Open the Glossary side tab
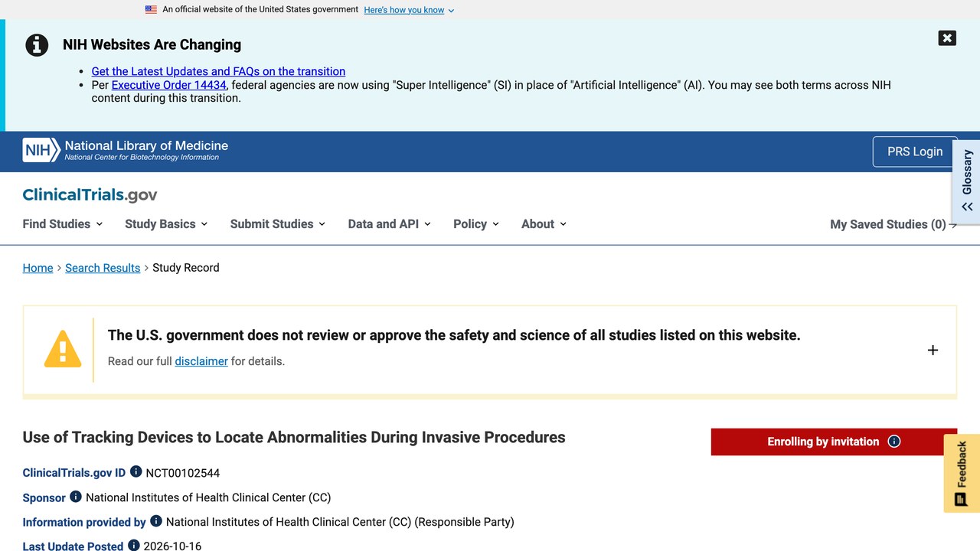This screenshot has height=551, width=980. tap(967, 181)
